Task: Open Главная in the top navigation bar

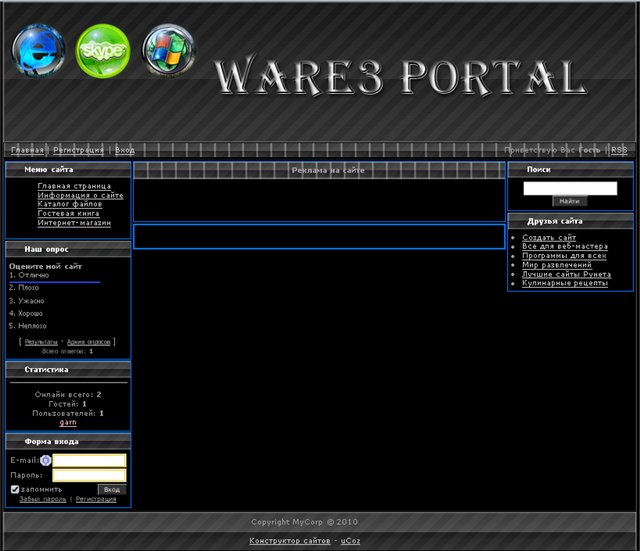Action: tap(27, 150)
